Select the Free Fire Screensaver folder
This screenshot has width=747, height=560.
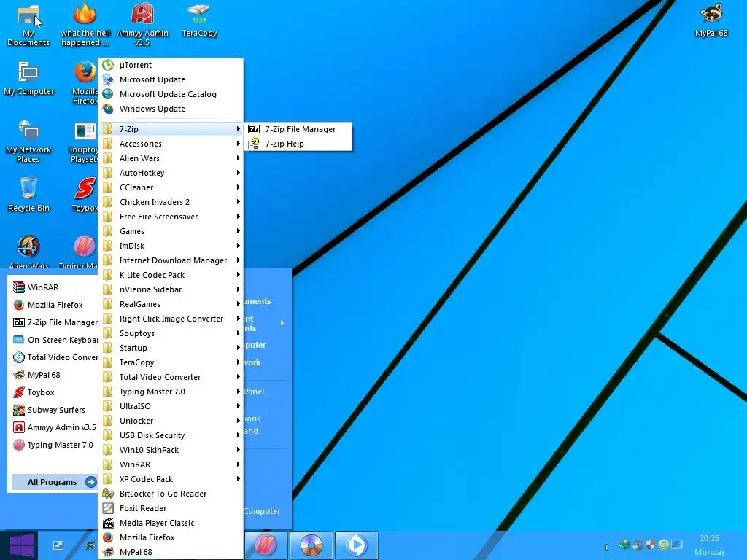pyautogui.click(x=171, y=217)
